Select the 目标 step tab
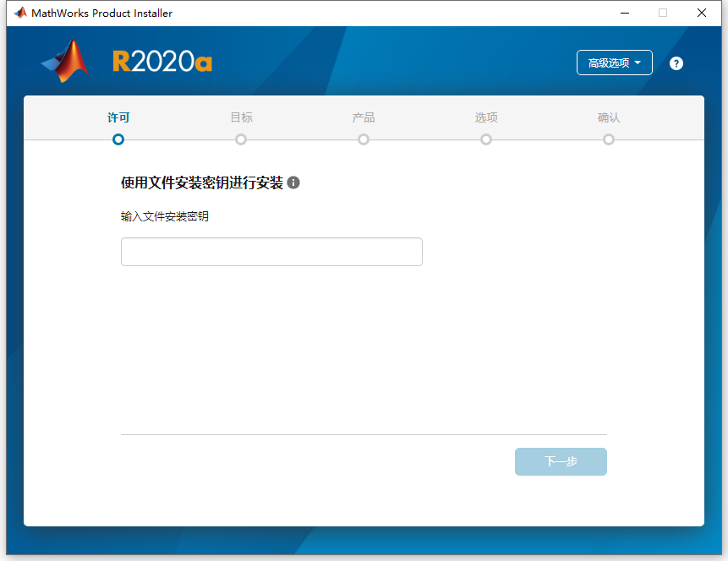The width and height of the screenshot is (728, 561). (x=242, y=117)
